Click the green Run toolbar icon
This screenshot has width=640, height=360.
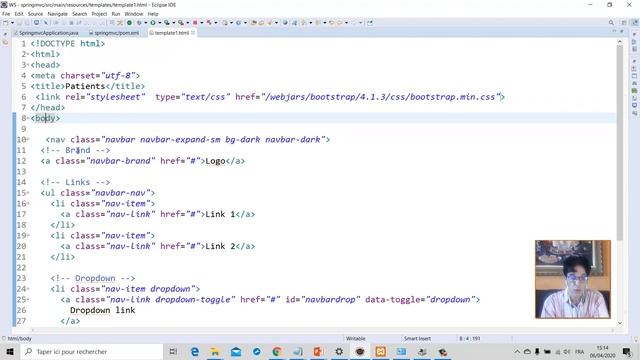pos(153,23)
